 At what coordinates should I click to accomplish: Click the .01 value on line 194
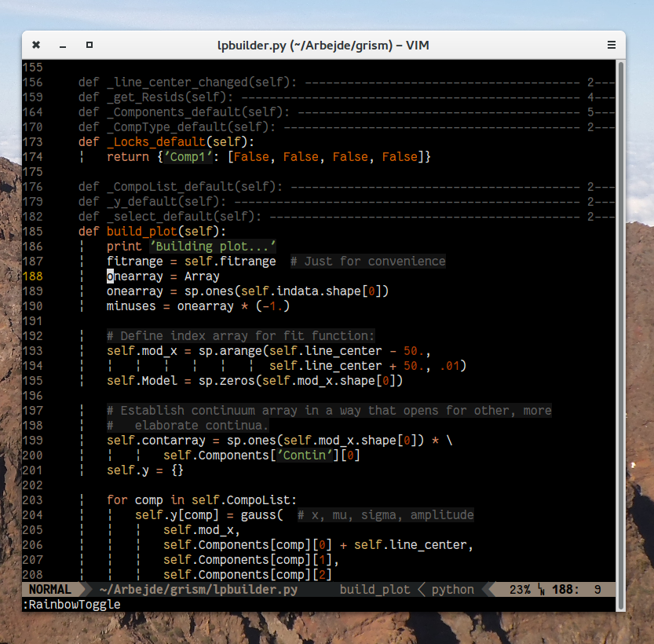449,366
